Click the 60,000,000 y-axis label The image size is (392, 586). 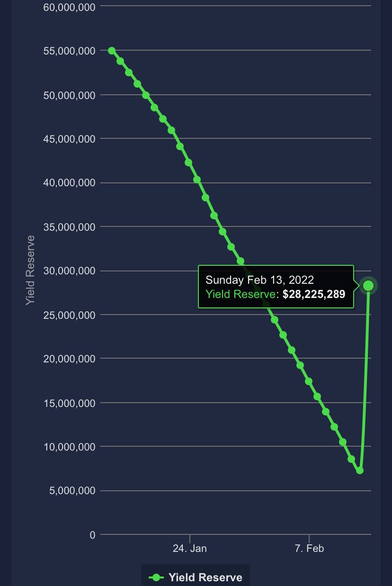(x=69, y=7)
